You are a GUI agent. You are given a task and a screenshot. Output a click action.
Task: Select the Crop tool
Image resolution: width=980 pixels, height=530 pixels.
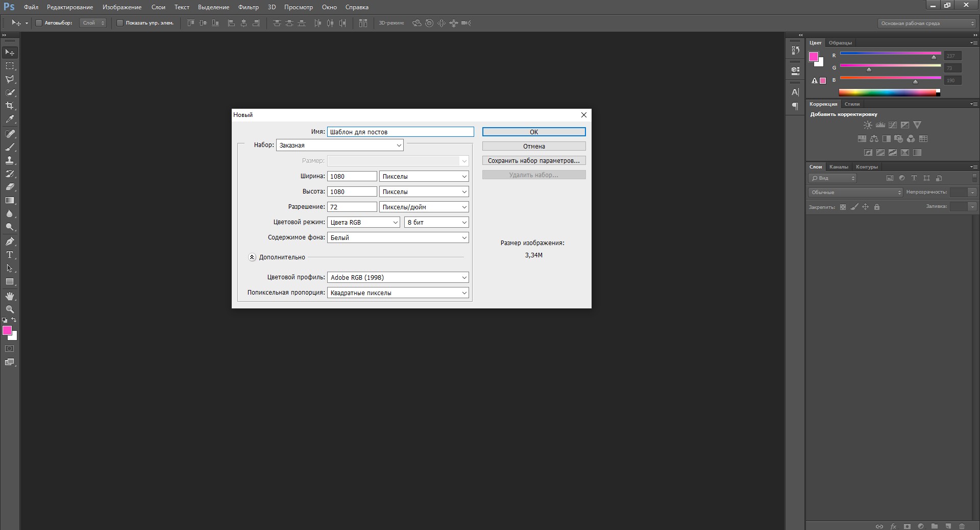coord(10,106)
